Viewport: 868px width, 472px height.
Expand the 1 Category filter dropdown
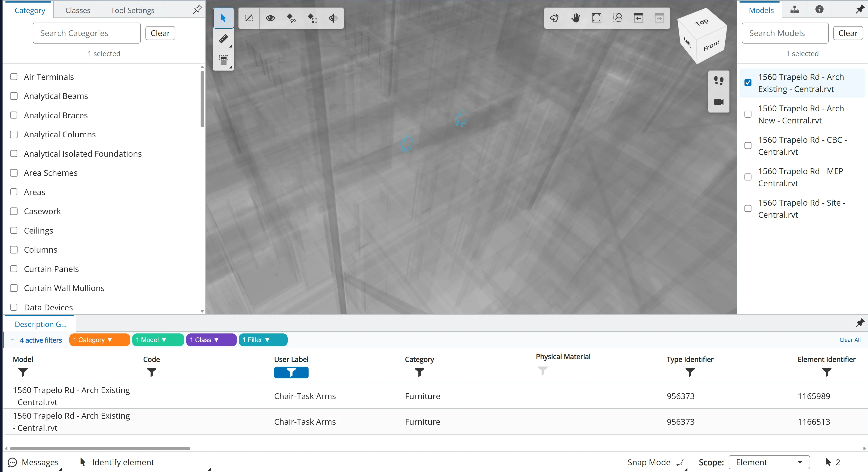coord(99,340)
